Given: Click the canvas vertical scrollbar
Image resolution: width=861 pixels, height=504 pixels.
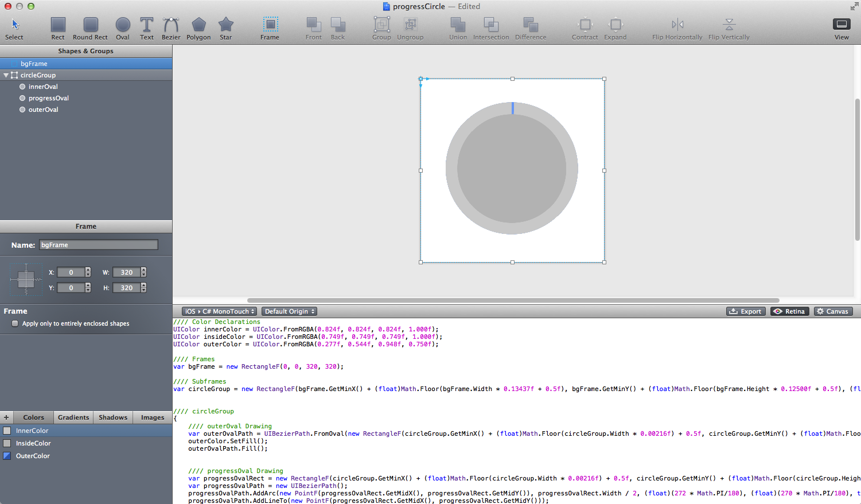Looking at the screenshot, I should (x=858, y=169).
